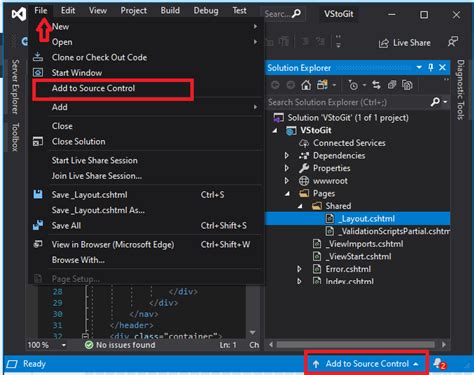
Task: Open the File menu
Action: click(41, 11)
